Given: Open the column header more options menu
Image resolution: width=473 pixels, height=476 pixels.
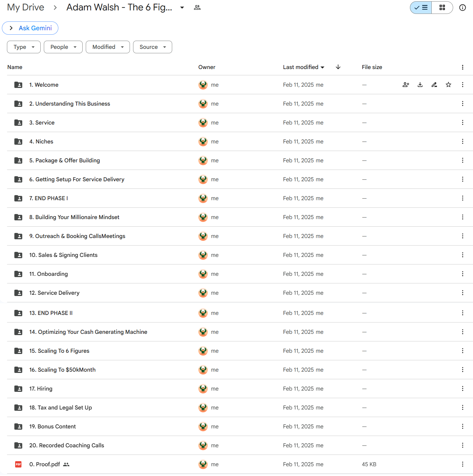Looking at the screenshot, I should click(462, 67).
